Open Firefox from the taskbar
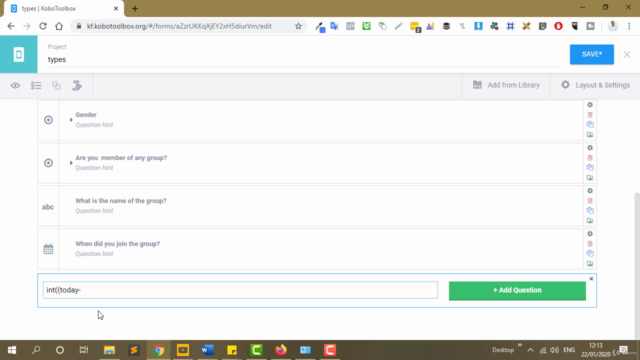This screenshot has width=640, height=360. [x=281, y=350]
